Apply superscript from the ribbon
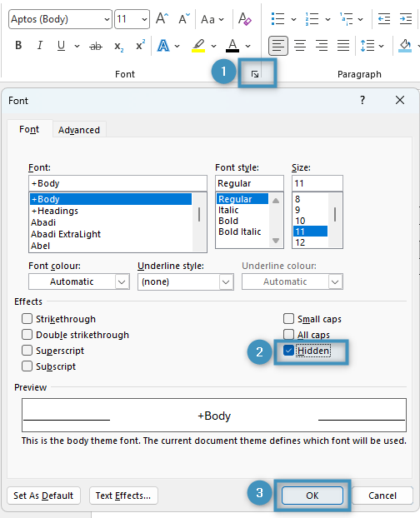The image size is (420, 518). pos(140,45)
